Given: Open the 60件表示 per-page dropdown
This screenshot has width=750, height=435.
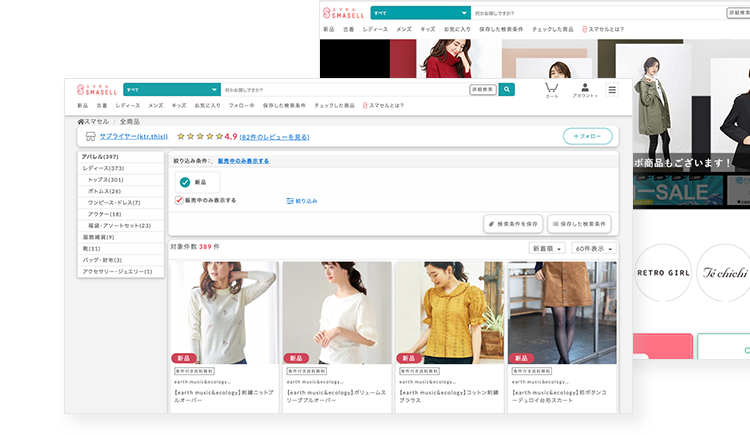Looking at the screenshot, I should [594, 248].
